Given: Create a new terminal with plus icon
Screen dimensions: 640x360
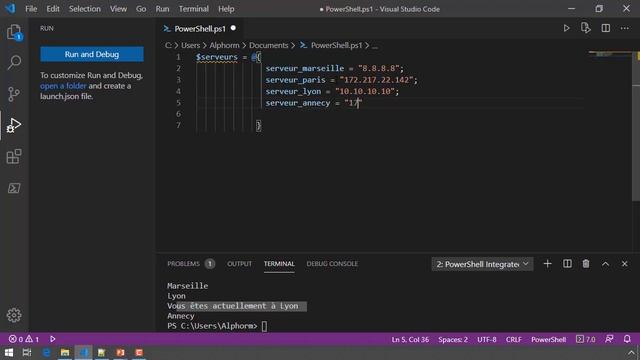Looking at the screenshot, I should point(547,264).
